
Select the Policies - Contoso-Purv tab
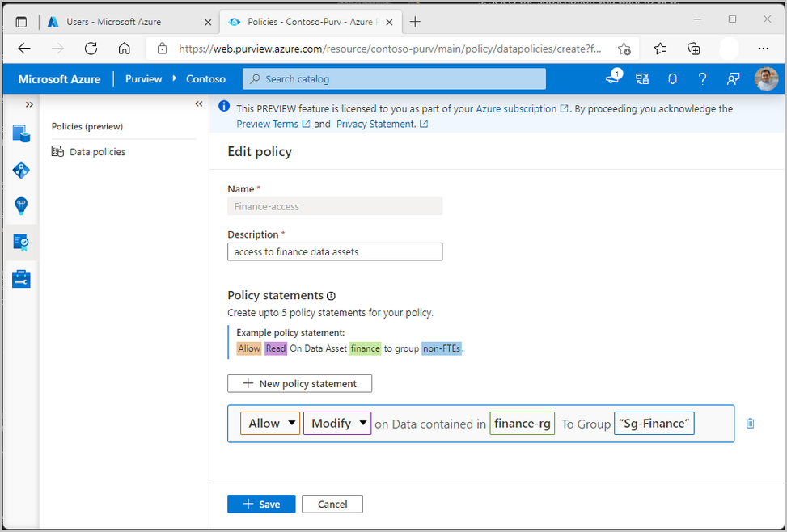311,22
